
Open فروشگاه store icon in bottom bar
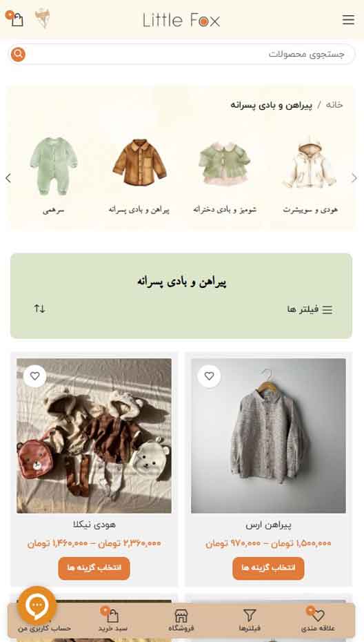(x=181, y=620)
